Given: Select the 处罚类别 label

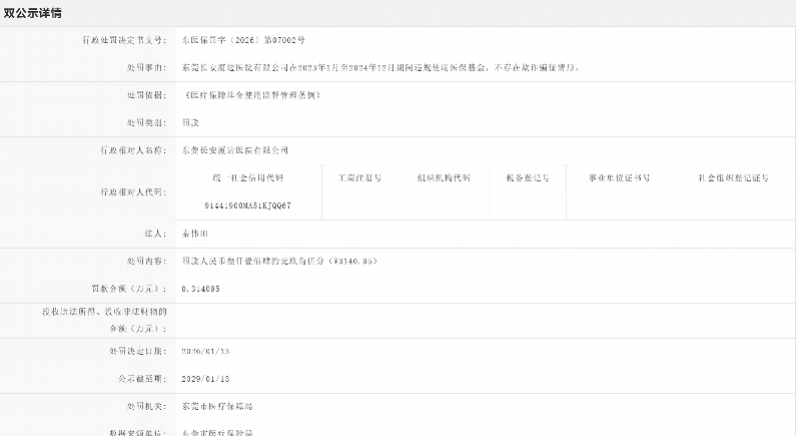Looking at the screenshot, I should (146, 123).
